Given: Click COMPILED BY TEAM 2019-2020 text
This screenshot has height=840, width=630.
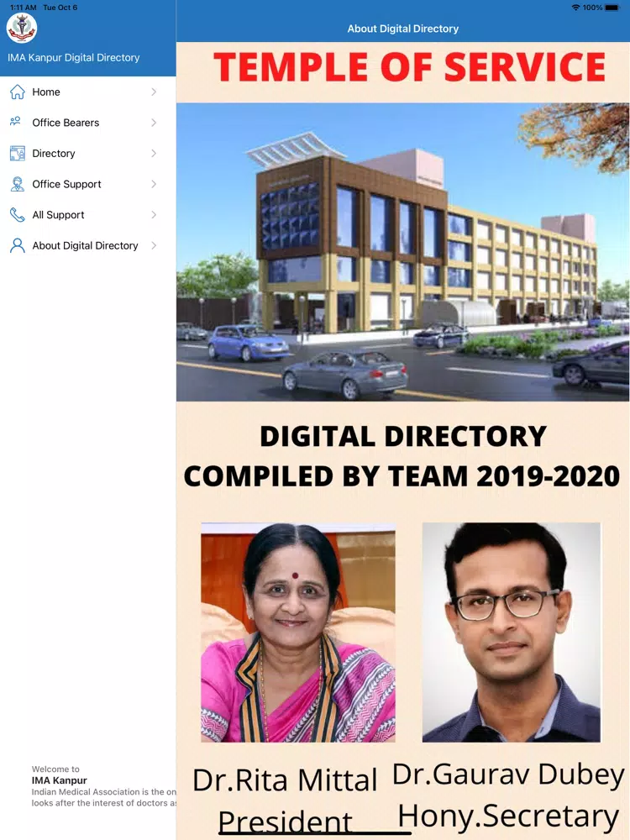Looking at the screenshot, I should pyautogui.click(x=402, y=476).
